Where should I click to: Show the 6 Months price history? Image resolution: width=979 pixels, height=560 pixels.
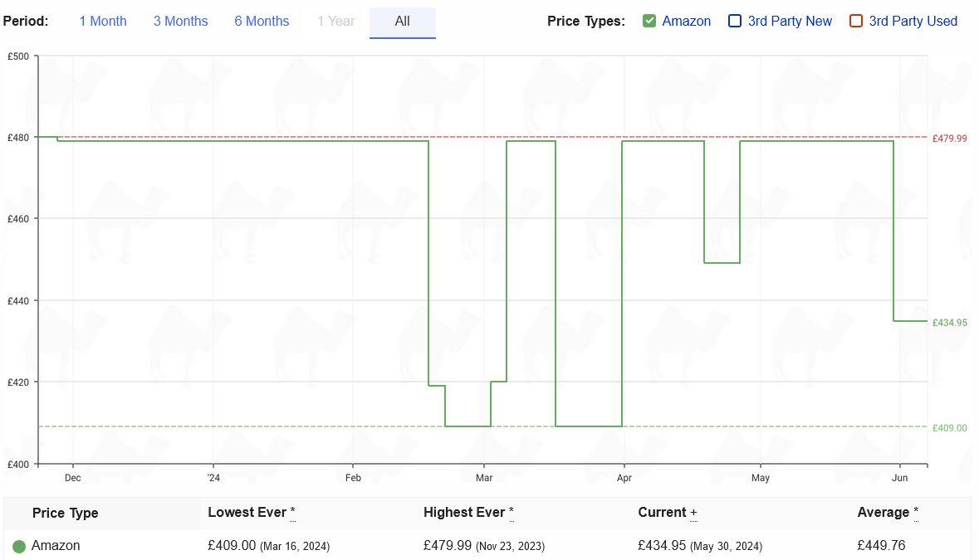tap(262, 22)
